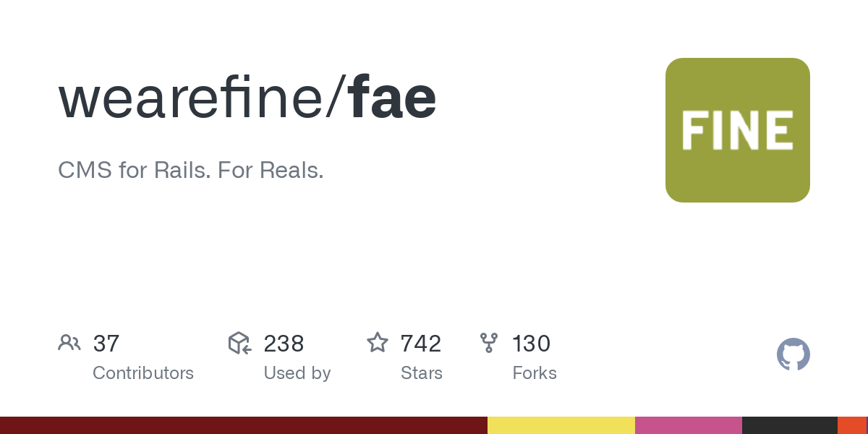Click the dark red language bar segment
The height and width of the screenshot is (434, 868).
[x=244, y=425]
